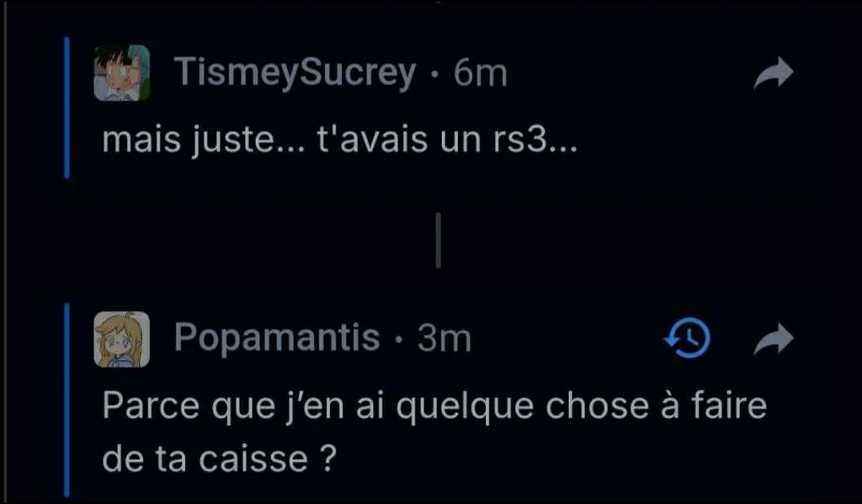
Task: Select the reply line starting "Parce que j'en ai"
Action: [434, 406]
